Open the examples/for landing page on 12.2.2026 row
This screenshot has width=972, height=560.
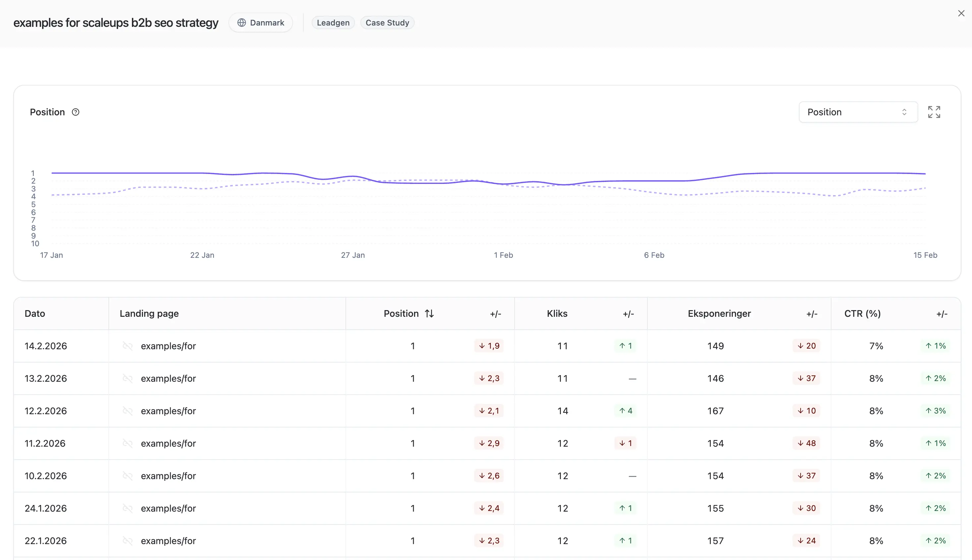[168, 411]
